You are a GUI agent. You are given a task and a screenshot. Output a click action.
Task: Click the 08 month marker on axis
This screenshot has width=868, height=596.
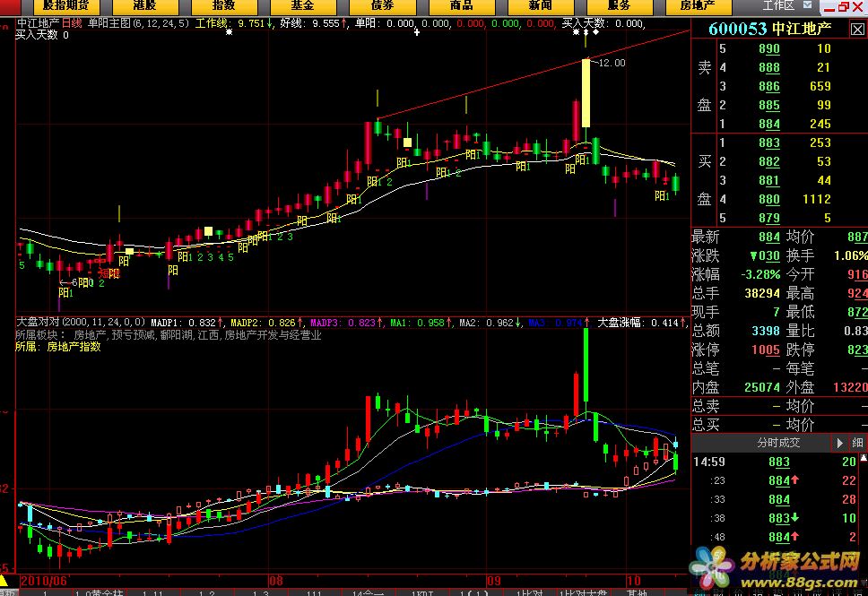click(x=275, y=581)
